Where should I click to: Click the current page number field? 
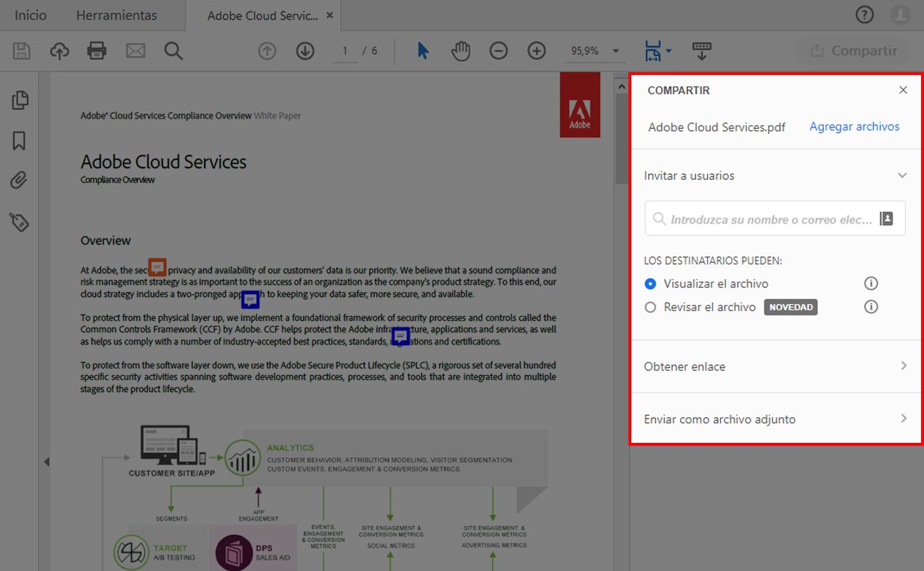pos(345,51)
